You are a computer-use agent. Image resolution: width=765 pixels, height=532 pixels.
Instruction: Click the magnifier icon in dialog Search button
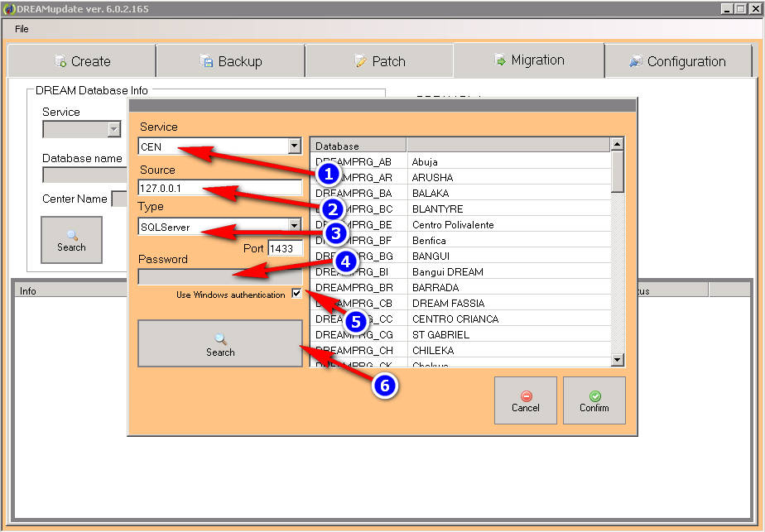220,339
